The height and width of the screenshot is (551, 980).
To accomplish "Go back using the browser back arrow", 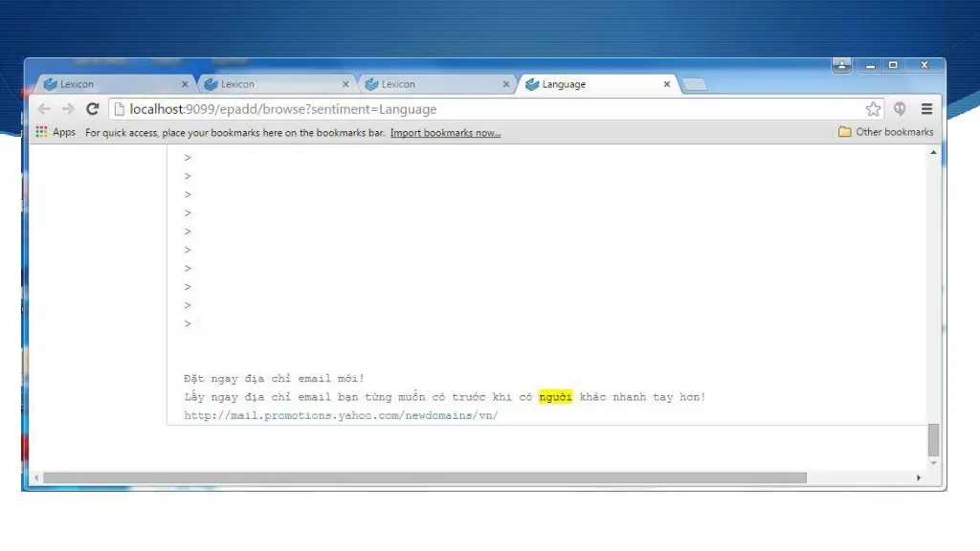I will click(x=44, y=109).
